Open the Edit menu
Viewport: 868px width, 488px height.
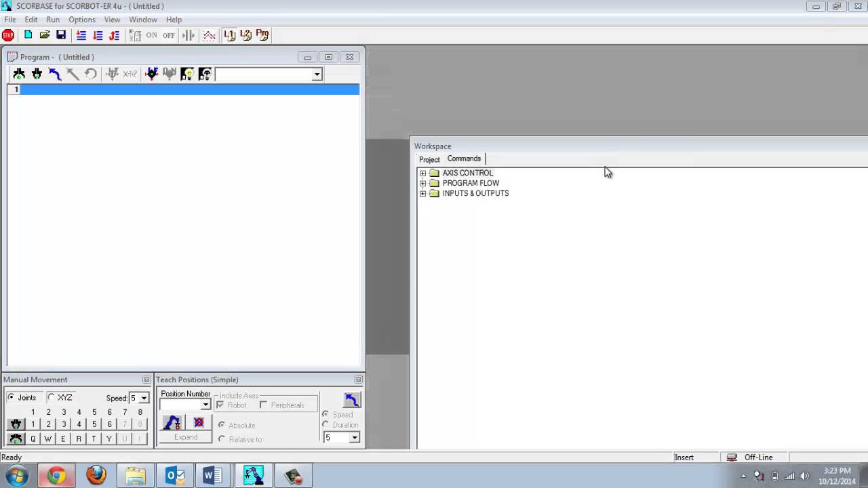pos(31,20)
